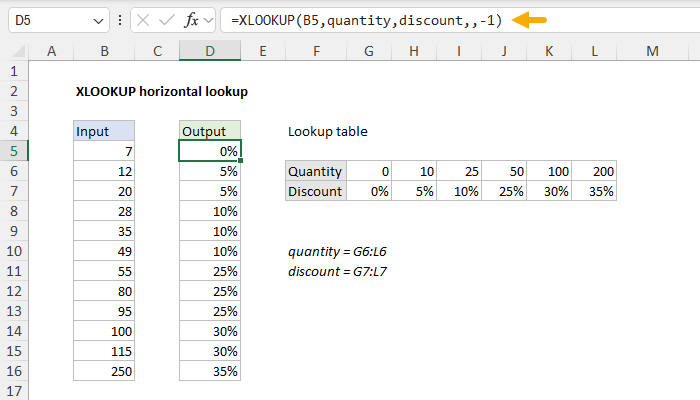
Task: Select column H header
Action: [x=414, y=51]
